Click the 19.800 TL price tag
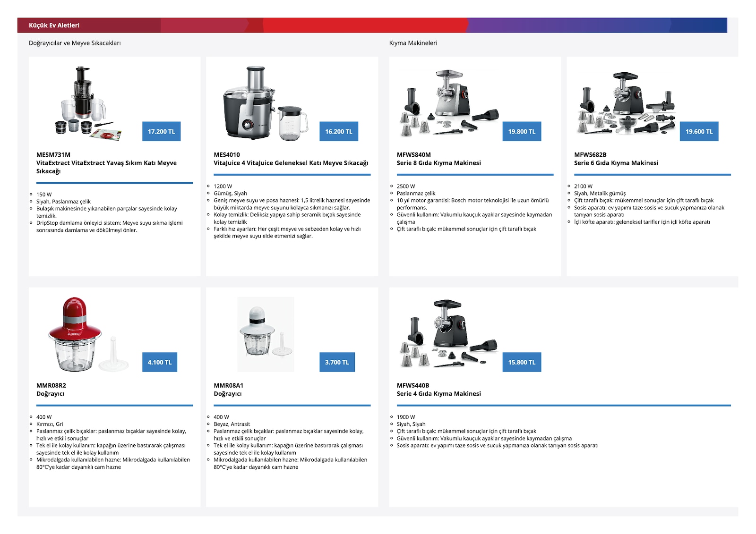 (x=522, y=131)
